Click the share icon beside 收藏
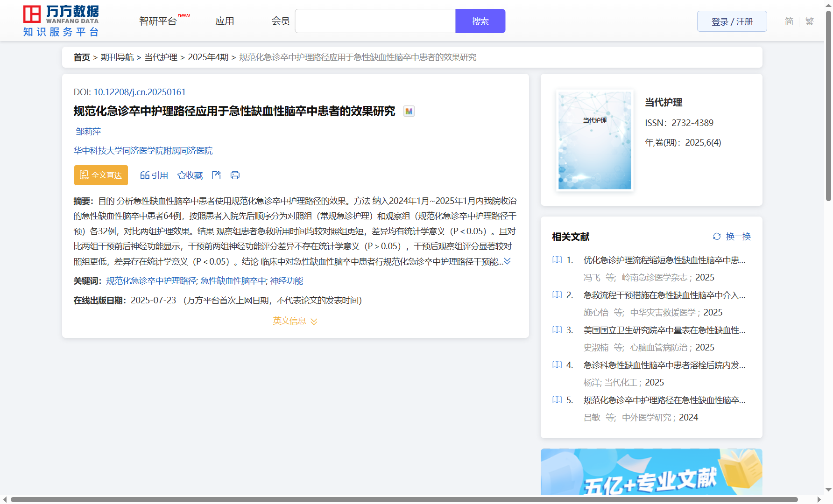 pos(216,175)
